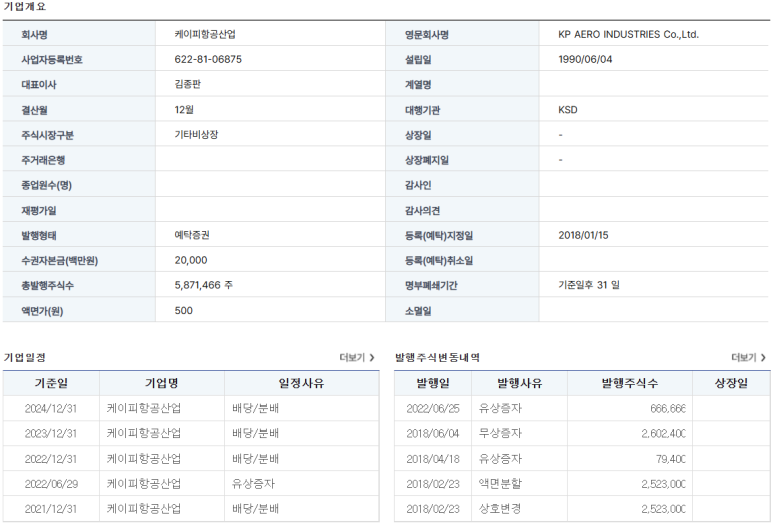Click the 발행일 column header
The image size is (773, 525).
coord(433,383)
